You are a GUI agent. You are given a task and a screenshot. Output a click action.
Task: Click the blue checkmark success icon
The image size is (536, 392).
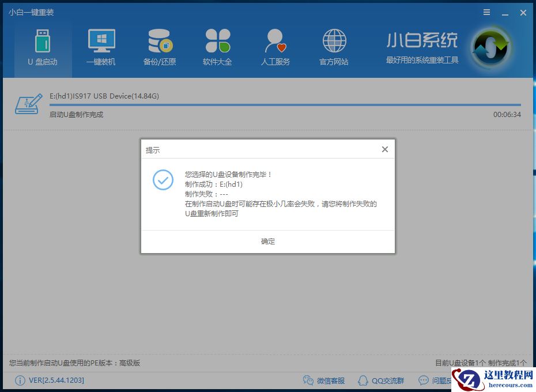click(163, 180)
